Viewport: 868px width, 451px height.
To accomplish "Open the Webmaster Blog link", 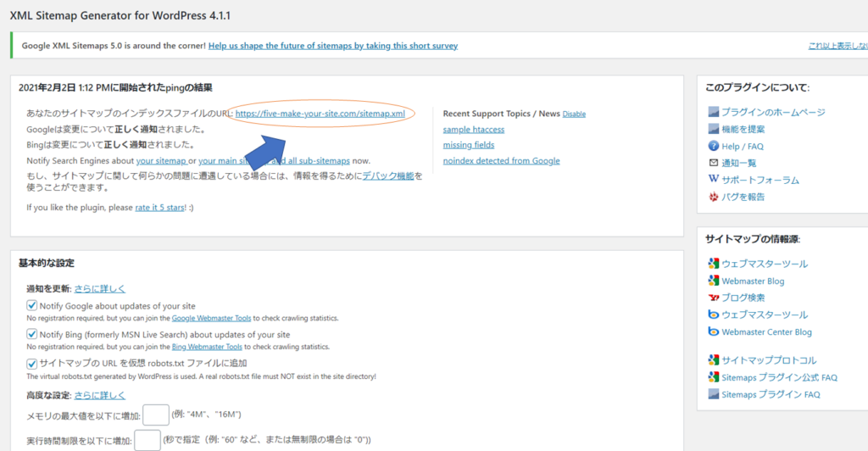I will (753, 281).
